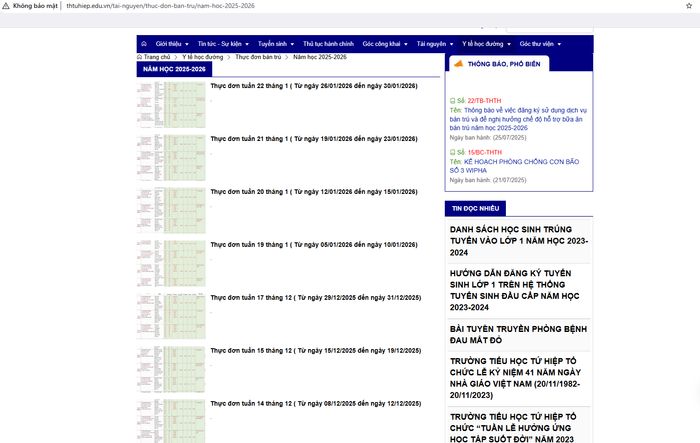Click thumbnail of tuần 19 menu
This screenshot has width=700, height=443.
171,263
